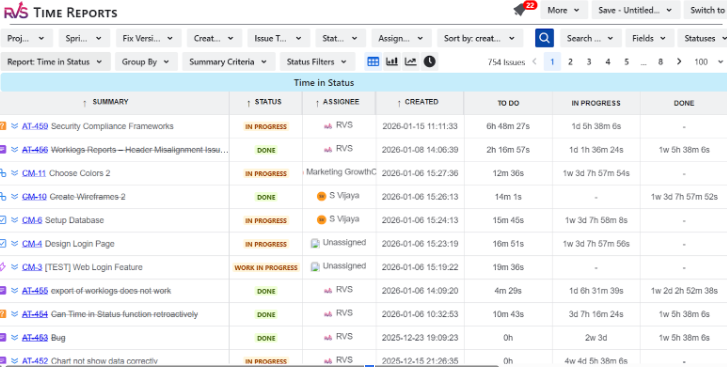Click the In Progress column header
The width and height of the screenshot is (727, 367).
[596, 103]
